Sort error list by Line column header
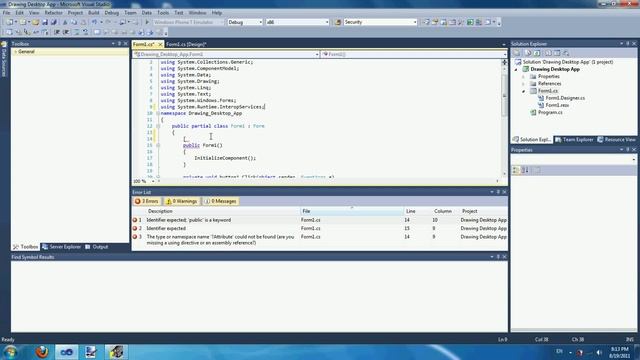This screenshot has height=360, width=640. (x=417, y=211)
